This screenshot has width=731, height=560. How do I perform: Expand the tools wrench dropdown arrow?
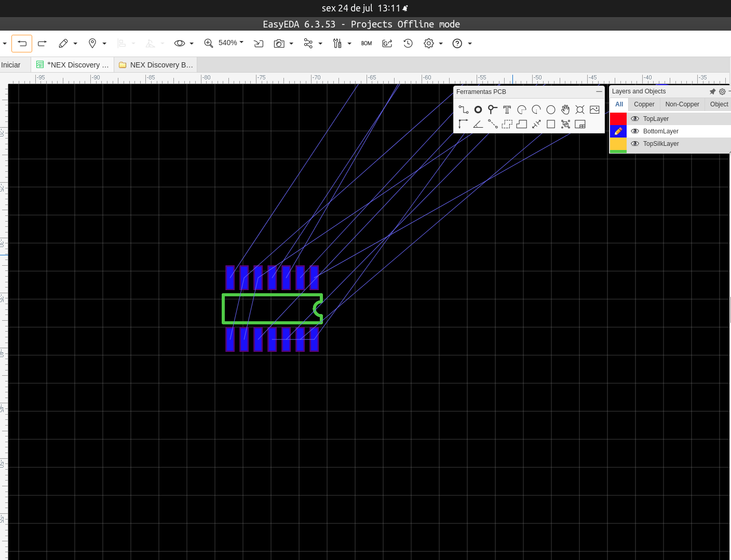349,44
